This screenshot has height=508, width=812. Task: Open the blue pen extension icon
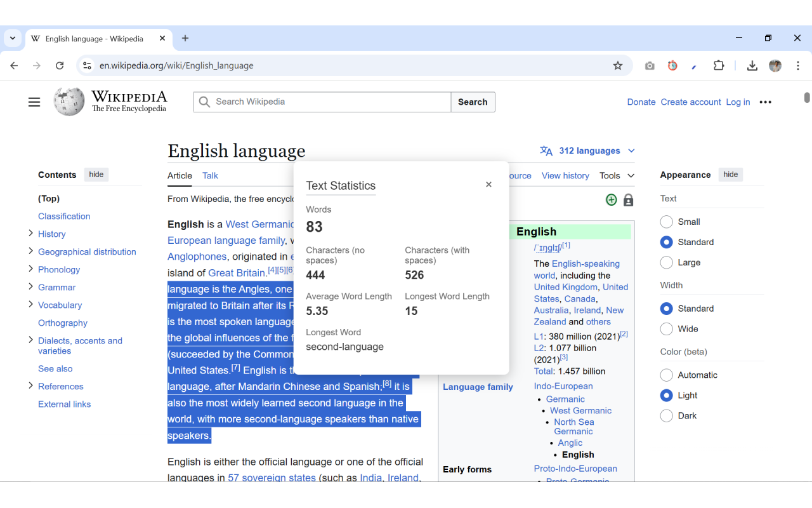(695, 65)
